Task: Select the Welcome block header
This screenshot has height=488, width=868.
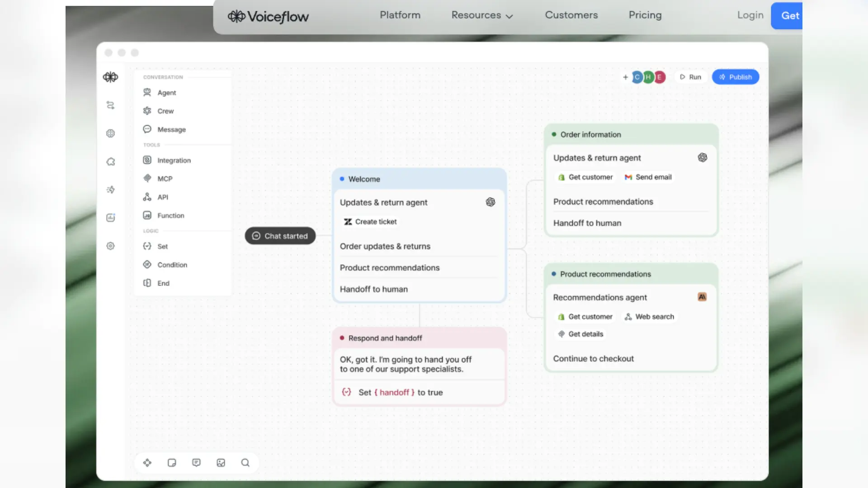Action: coord(419,179)
